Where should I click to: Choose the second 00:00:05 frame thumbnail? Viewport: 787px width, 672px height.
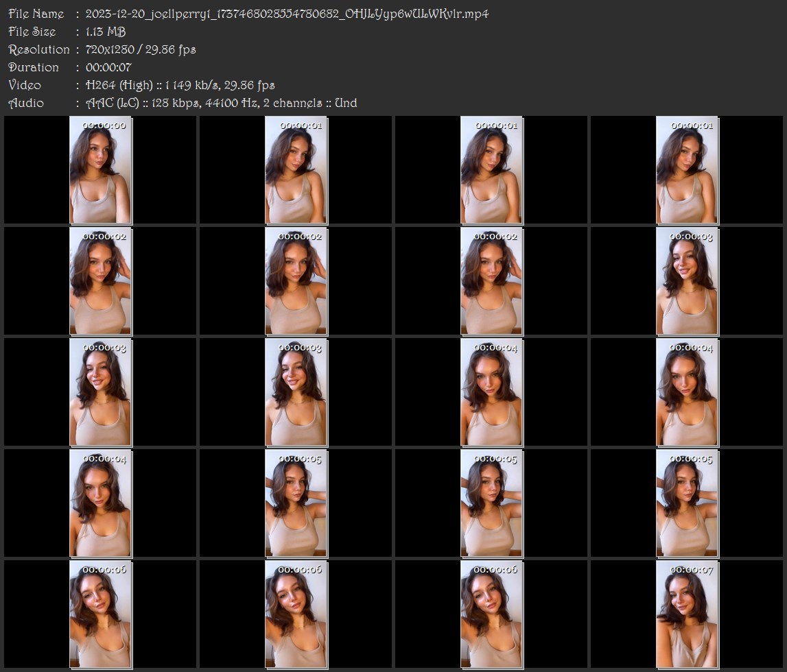(491, 503)
